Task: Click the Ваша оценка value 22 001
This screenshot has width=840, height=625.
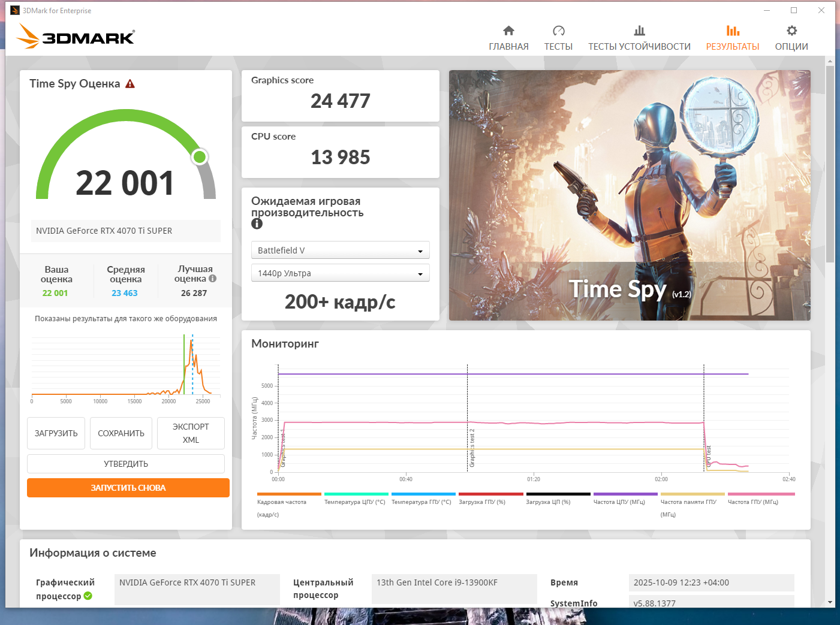Action: (x=55, y=293)
